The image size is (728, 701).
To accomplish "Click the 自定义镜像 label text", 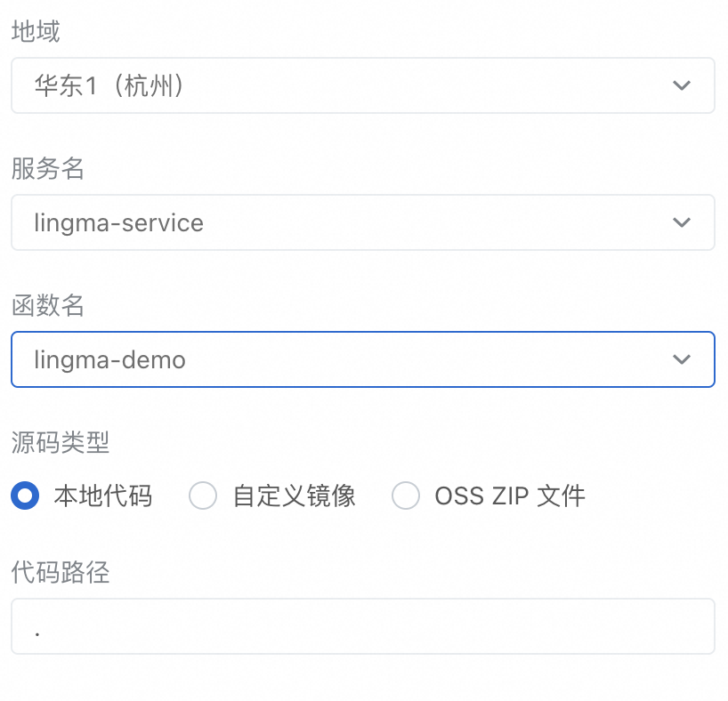I will click(295, 496).
